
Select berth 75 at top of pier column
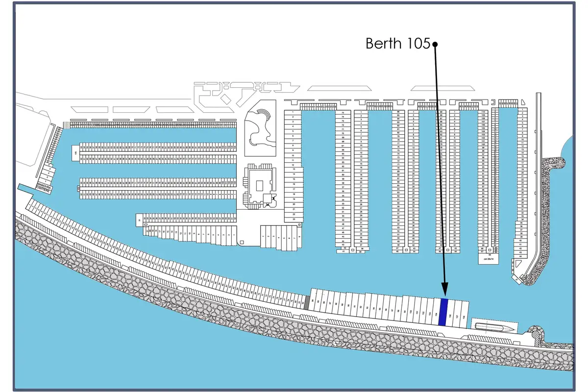pos(343,112)
